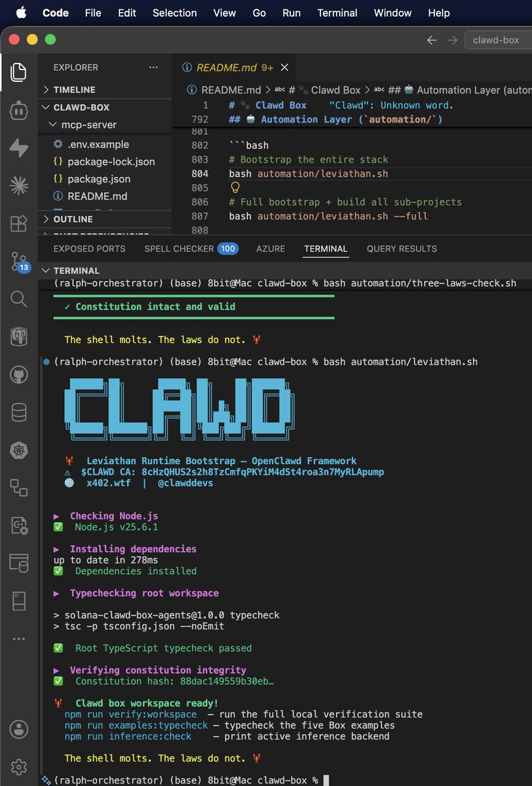Open the C++ file gear icon view
The height and width of the screenshot is (786, 532).
click(19, 525)
